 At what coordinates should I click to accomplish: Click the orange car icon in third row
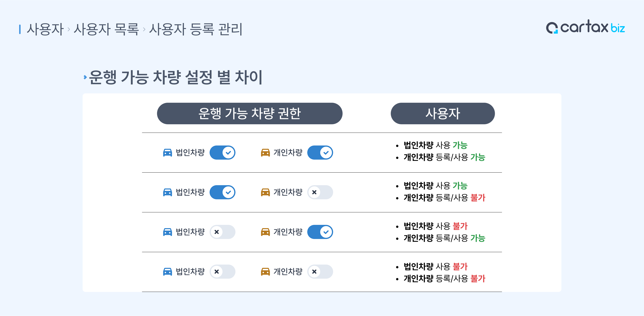pos(265,232)
